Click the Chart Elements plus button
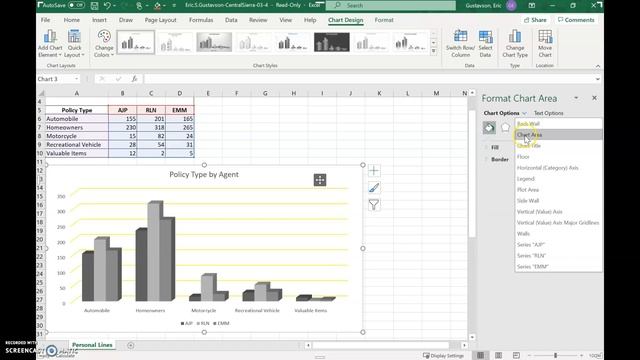 [374, 171]
